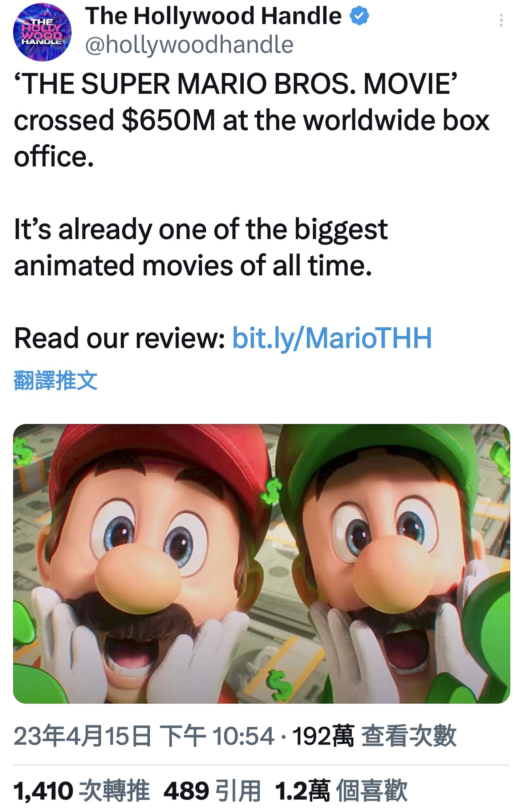Click the "biggest animated movies" tweet paragraph

point(201,247)
